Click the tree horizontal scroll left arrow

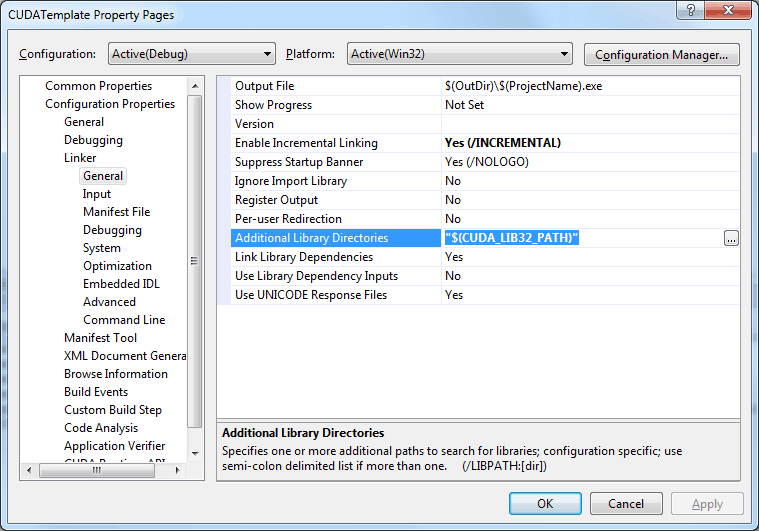pyautogui.click(x=29, y=470)
